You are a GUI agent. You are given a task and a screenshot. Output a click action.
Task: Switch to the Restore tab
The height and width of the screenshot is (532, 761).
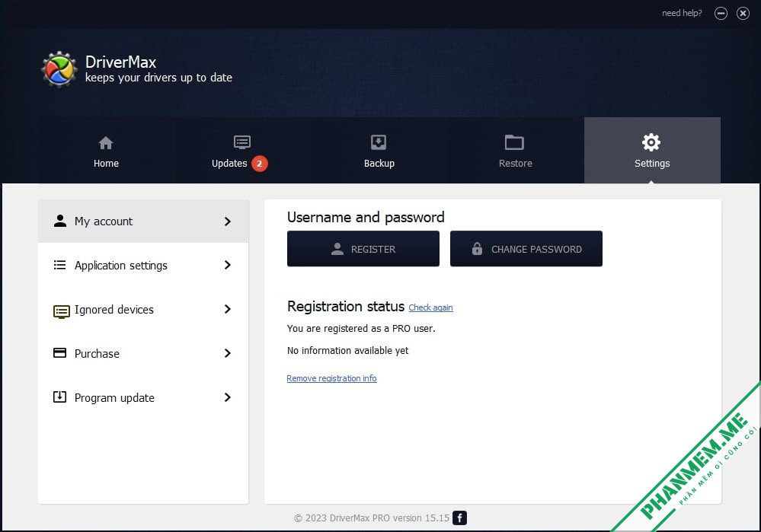[515, 151]
